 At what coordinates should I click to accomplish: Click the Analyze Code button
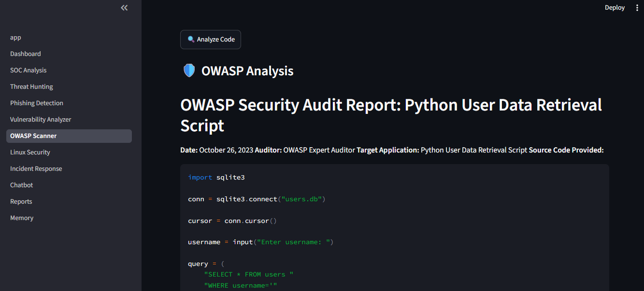(x=211, y=40)
